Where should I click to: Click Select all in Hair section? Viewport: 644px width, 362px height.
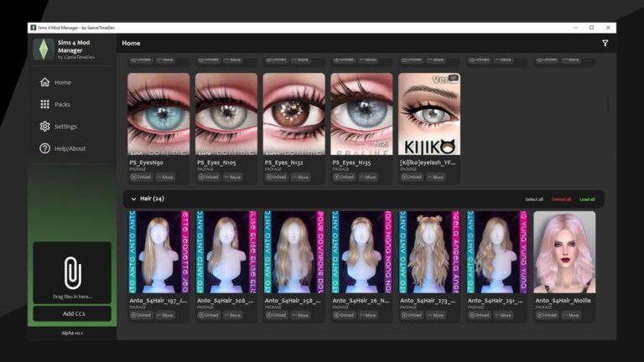click(534, 199)
